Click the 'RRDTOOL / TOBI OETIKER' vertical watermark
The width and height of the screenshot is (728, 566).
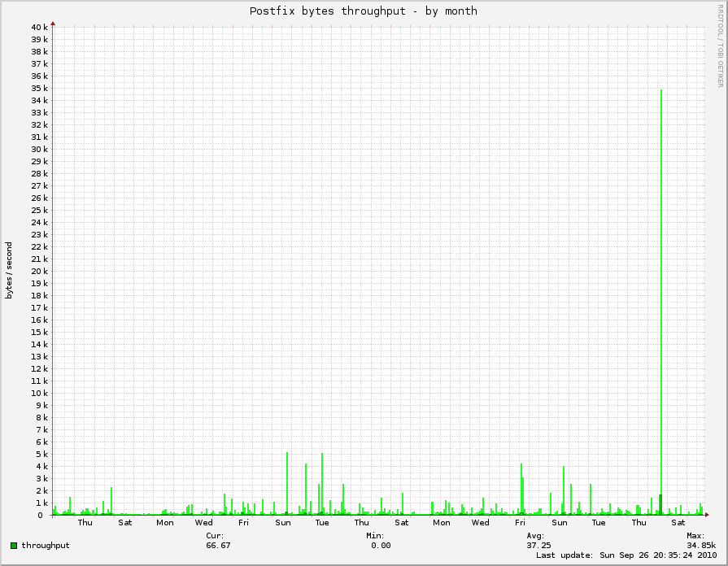pyautogui.click(x=720, y=45)
